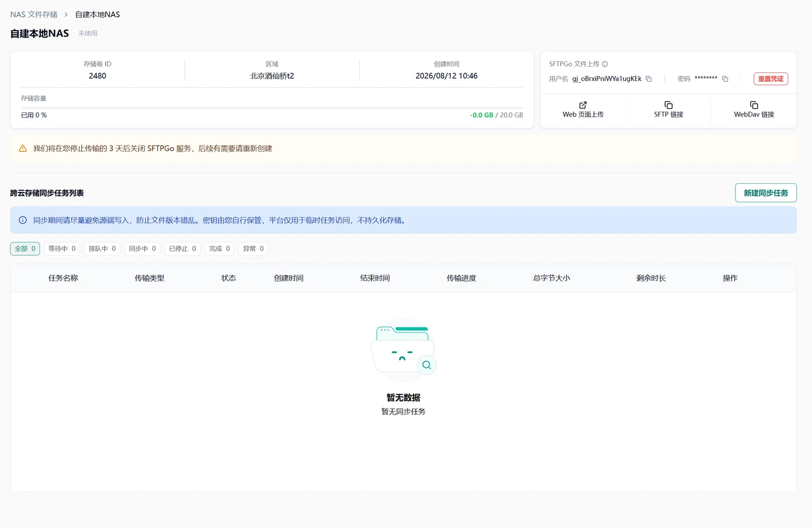Click the storage capacity progress bar
This screenshot has height=528, width=812.
[272, 108]
